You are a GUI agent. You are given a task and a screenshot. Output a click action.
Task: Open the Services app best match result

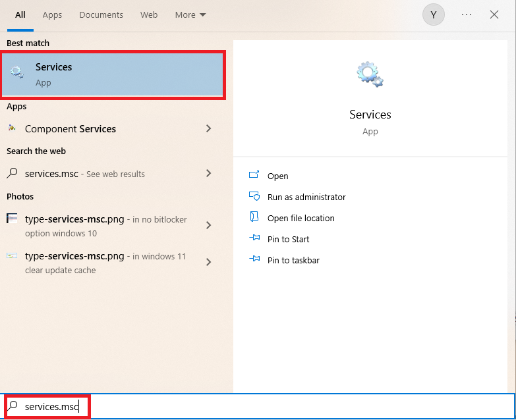[x=113, y=74]
